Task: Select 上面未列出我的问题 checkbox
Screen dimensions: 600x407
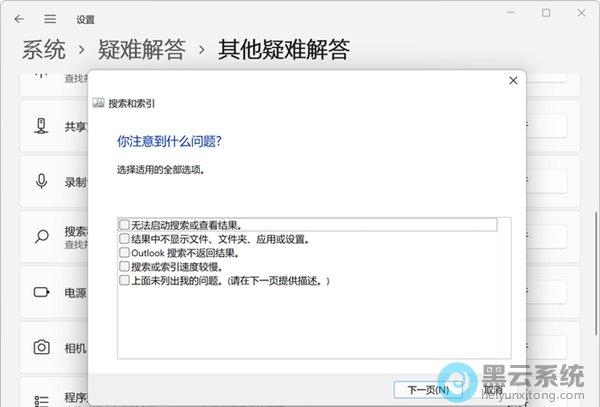Action: pos(123,281)
